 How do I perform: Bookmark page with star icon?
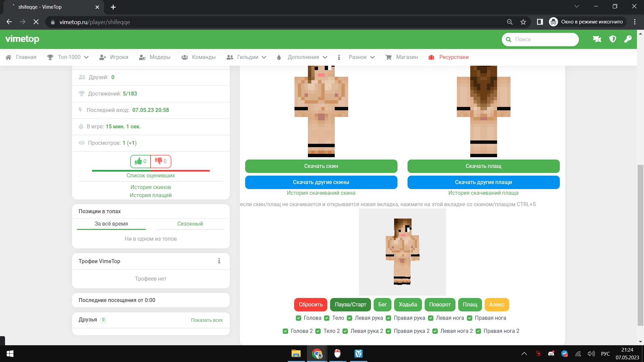523,22
